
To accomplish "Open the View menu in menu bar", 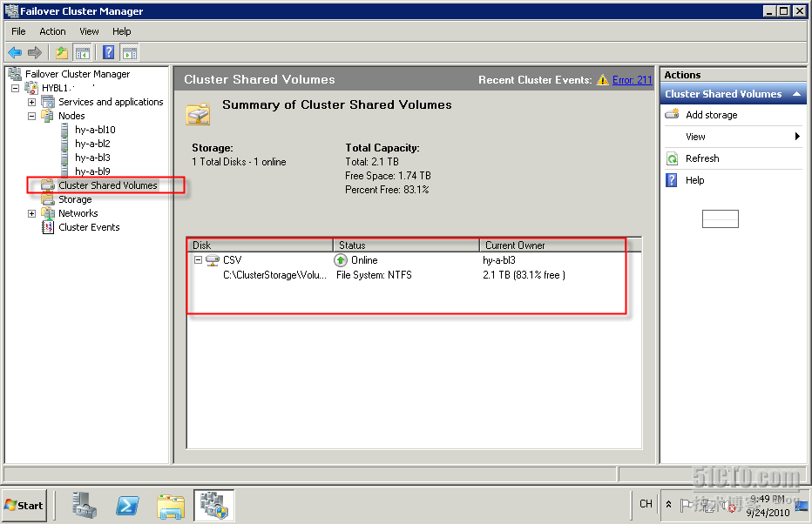I will [x=89, y=31].
